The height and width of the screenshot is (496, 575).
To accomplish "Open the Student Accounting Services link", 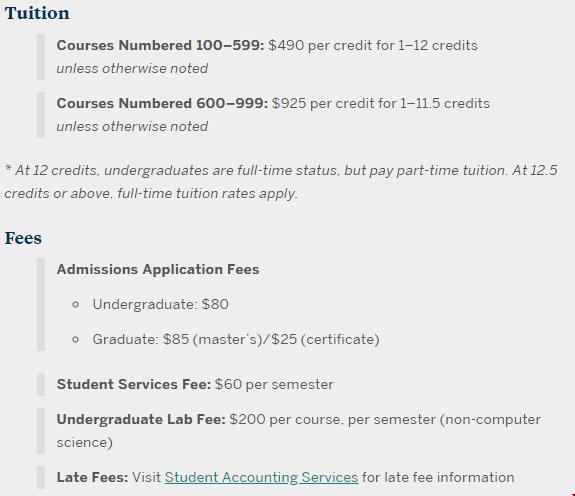I will pos(261,477).
